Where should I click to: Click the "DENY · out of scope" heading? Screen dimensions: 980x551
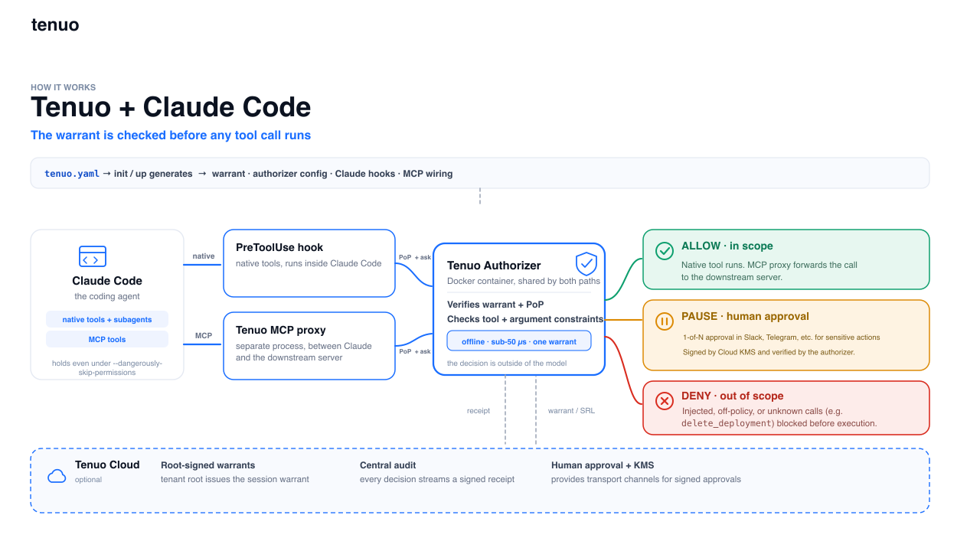[733, 396]
